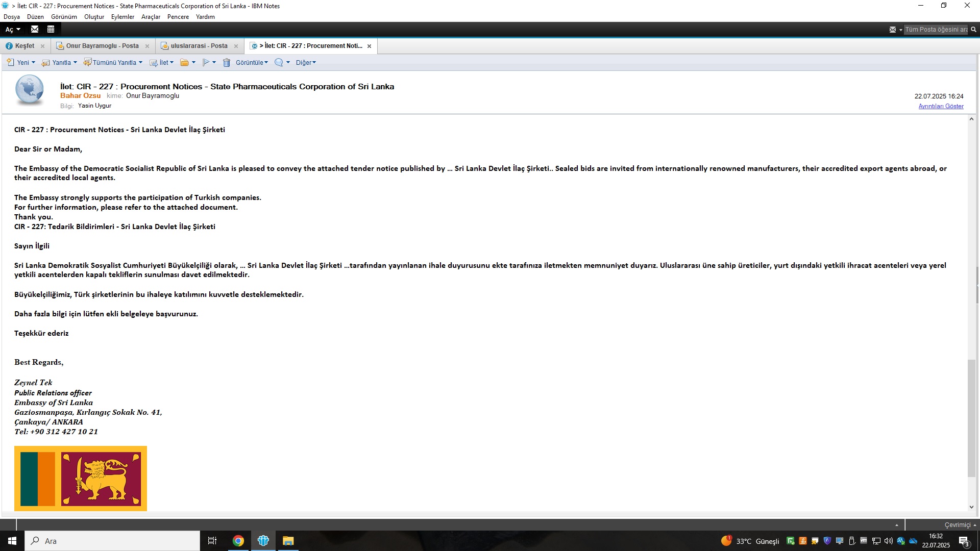Click the globe sender avatar icon

(x=30, y=90)
